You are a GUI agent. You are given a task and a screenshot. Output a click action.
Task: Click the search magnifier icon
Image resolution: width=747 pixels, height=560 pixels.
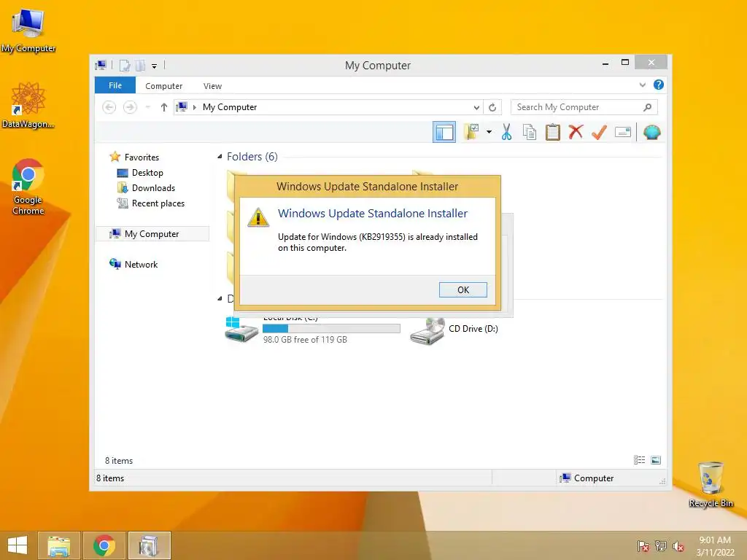click(x=648, y=107)
